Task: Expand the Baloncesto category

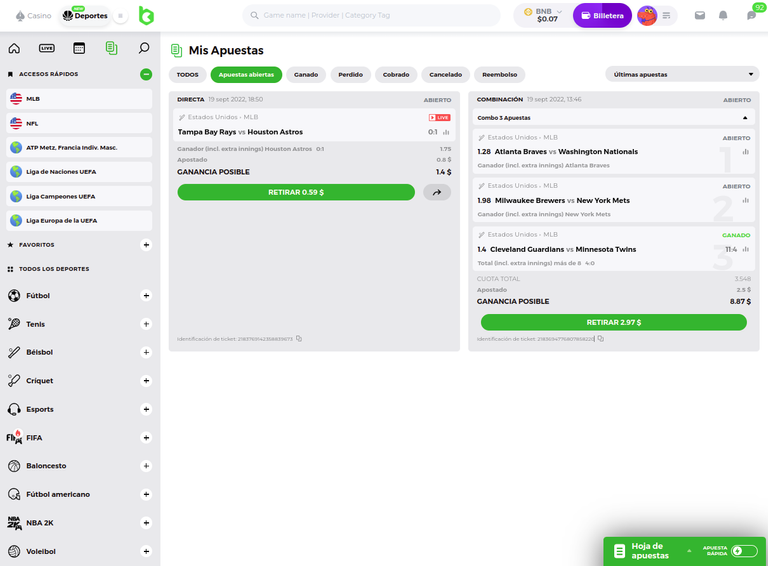Action: click(146, 466)
